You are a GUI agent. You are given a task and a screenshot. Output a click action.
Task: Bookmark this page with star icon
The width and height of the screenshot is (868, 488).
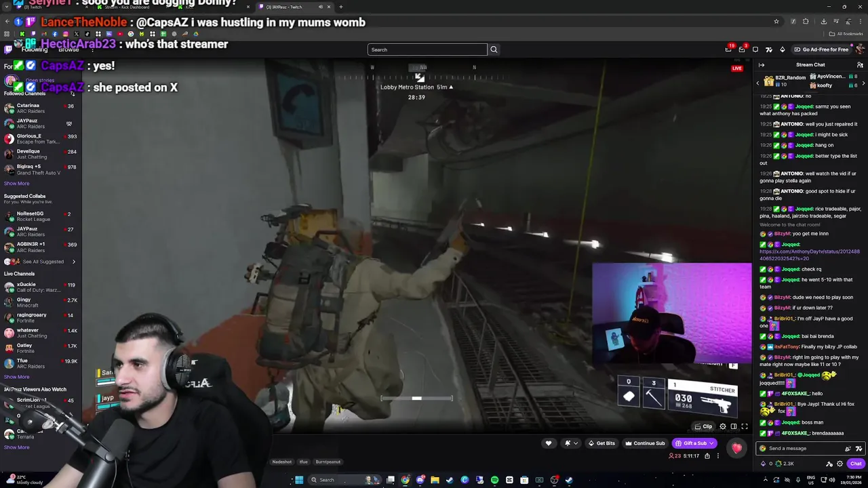(776, 22)
